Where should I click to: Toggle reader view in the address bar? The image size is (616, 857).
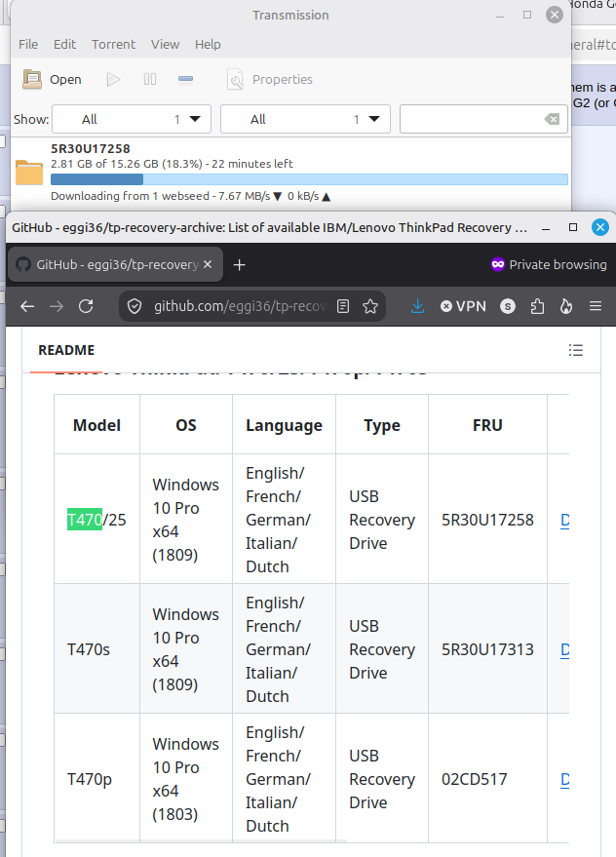343,306
